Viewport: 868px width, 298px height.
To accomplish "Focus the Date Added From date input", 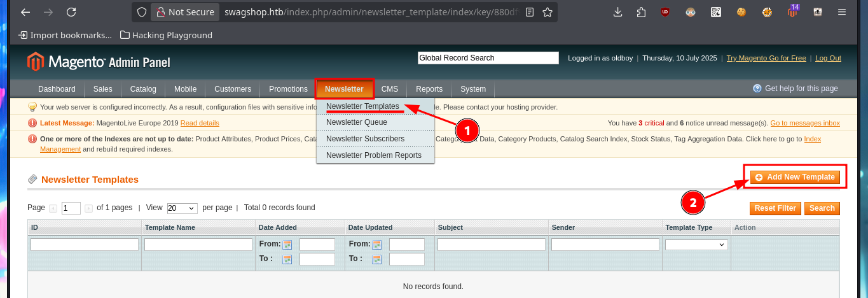I will tap(317, 245).
